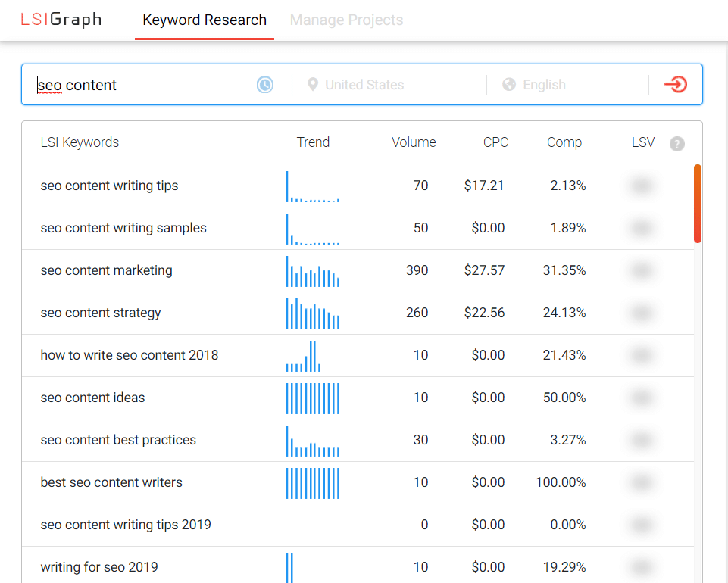The height and width of the screenshot is (583, 728).
Task: Click the results table scrollbar thumb
Action: 698,204
